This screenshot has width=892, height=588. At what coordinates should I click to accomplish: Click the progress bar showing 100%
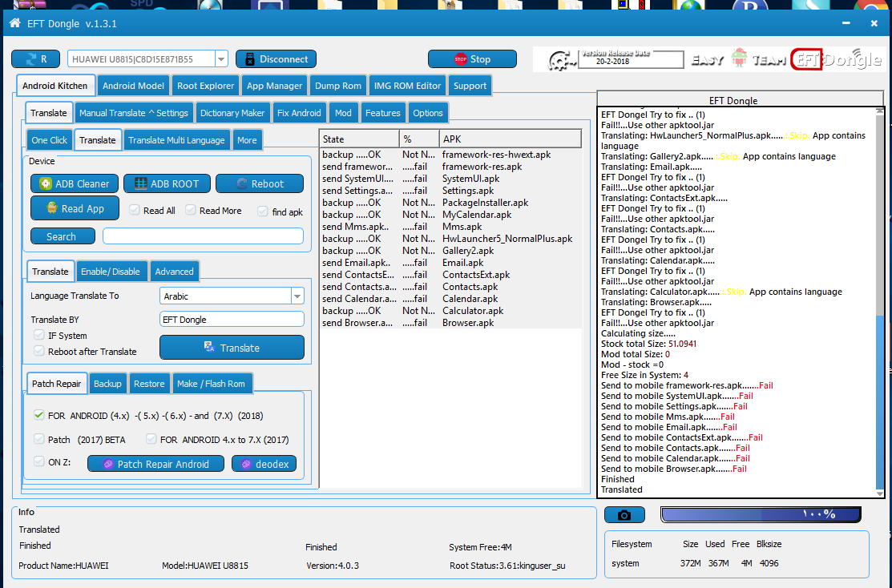pyautogui.click(x=761, y=514)
